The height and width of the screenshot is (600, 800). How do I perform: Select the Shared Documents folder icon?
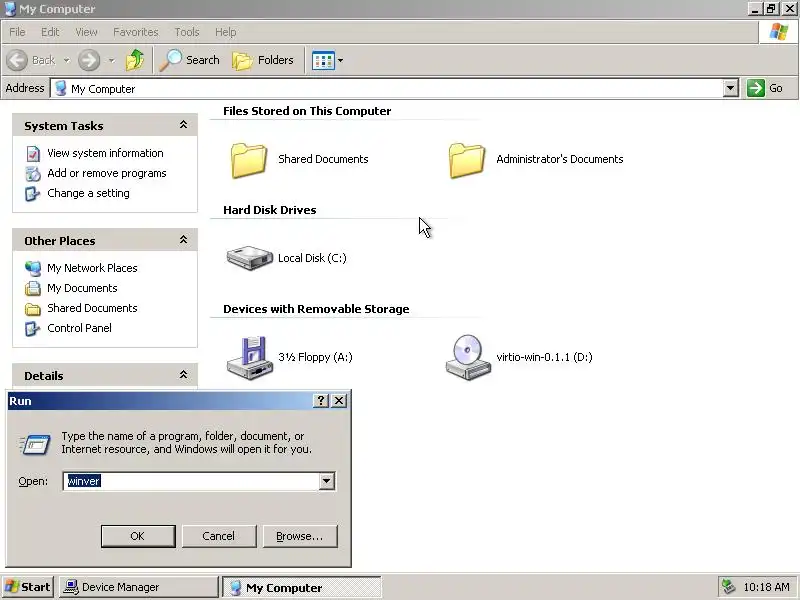point(248,160)
